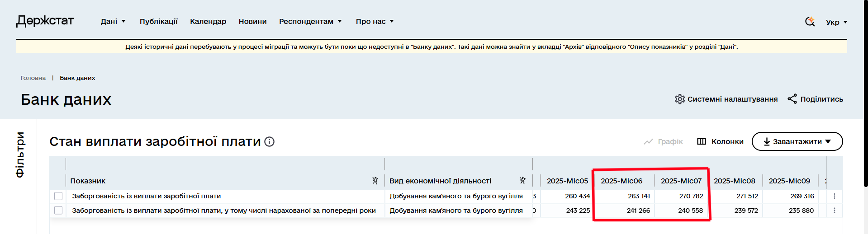Click pin icon in Вид економічної діяльності column

coord(522,181)
